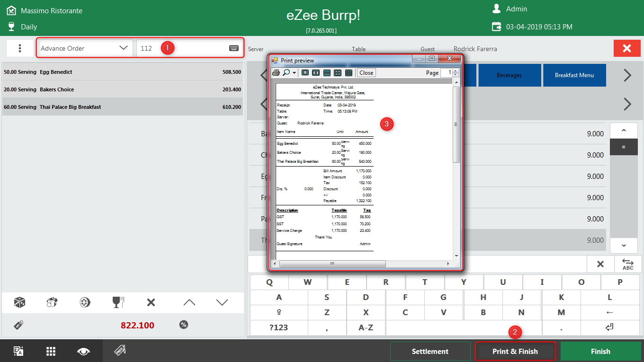644x362 pixels.
Task: Close the order with the red X button
Action: (x=627, y=48)
